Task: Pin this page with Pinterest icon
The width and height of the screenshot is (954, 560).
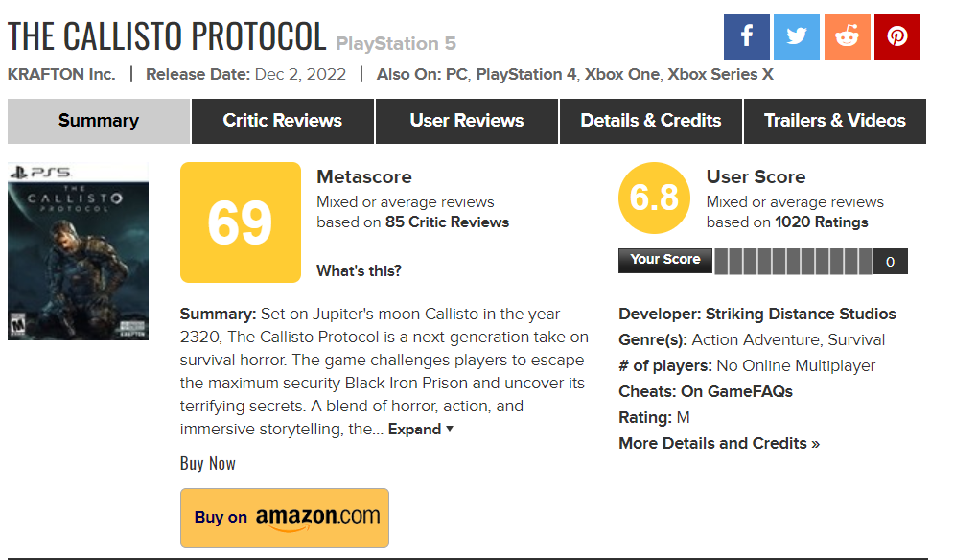Action: (896, 37)
